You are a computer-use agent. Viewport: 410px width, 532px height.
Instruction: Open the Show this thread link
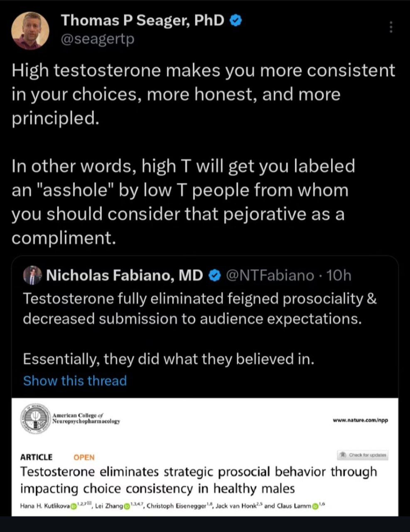75,381
